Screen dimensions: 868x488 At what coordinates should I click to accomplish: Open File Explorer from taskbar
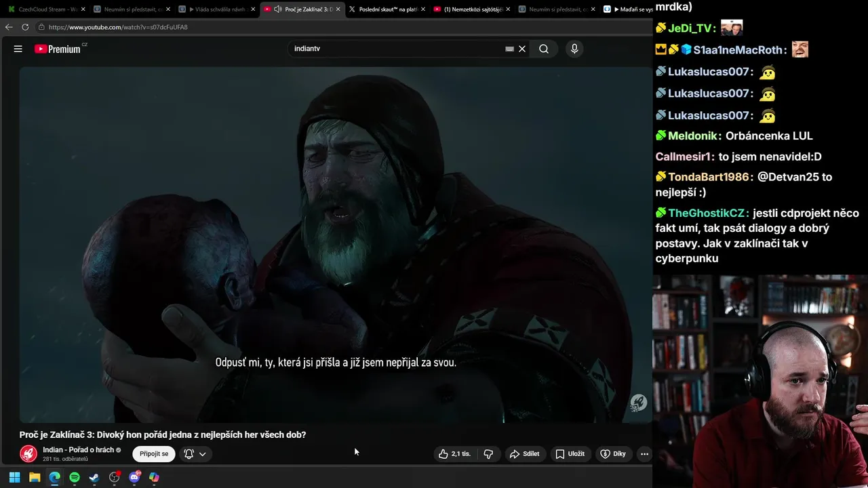[x=35, y=477]
